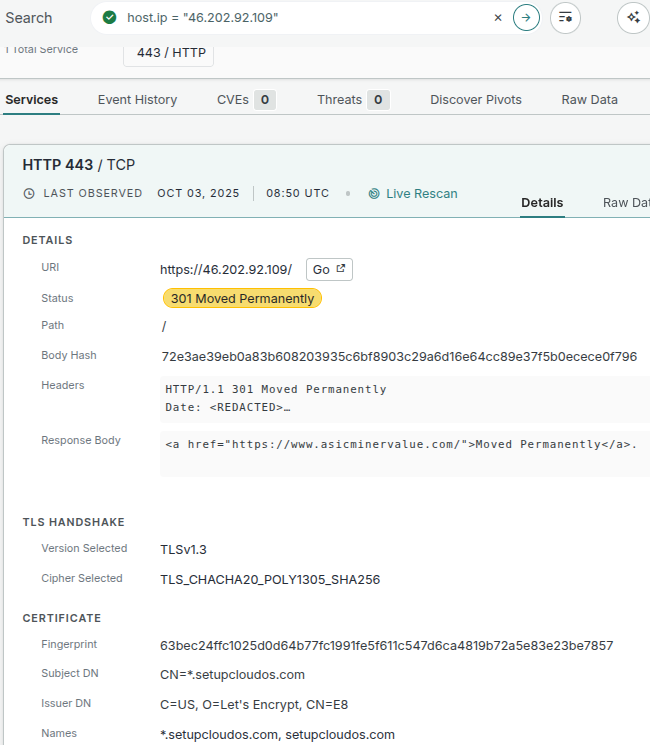Switch to the Services tab

(x=32, y=100)
